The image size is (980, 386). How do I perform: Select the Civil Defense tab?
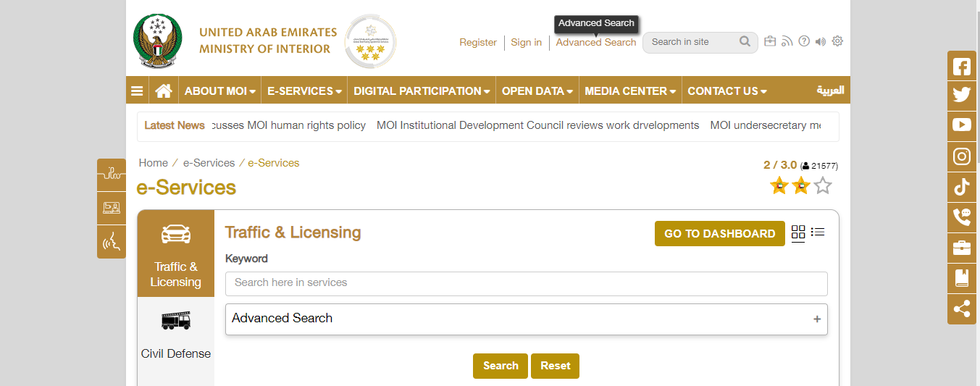[176, 335]
